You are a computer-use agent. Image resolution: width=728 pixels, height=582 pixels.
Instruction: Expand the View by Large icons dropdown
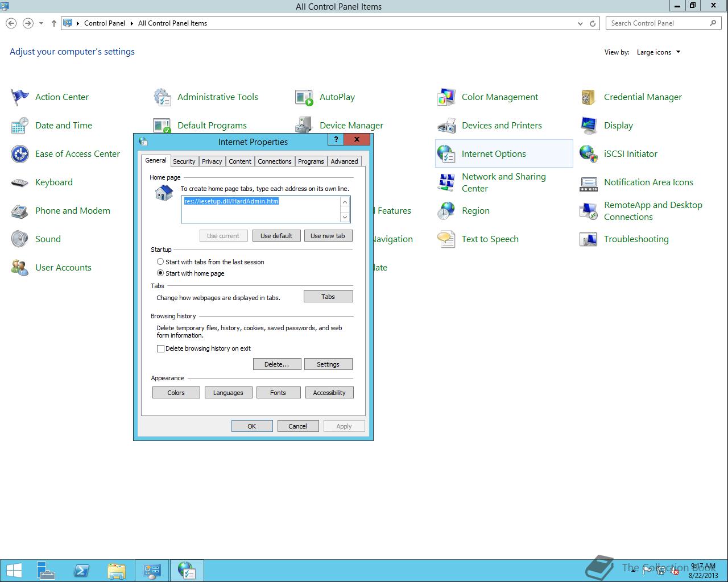click(659, 52)
